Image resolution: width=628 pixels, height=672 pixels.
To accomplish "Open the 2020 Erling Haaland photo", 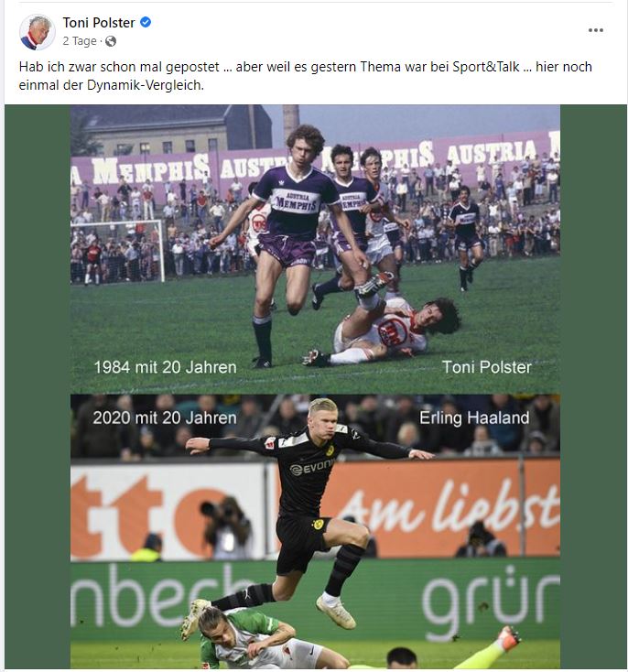I will point(315,531).
